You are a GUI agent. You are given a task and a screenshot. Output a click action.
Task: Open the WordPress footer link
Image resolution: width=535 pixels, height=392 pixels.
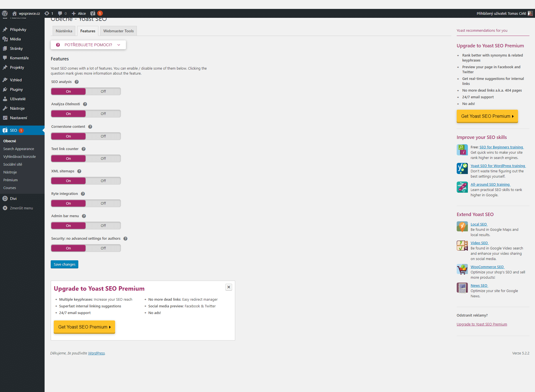(x=96, y=353)
